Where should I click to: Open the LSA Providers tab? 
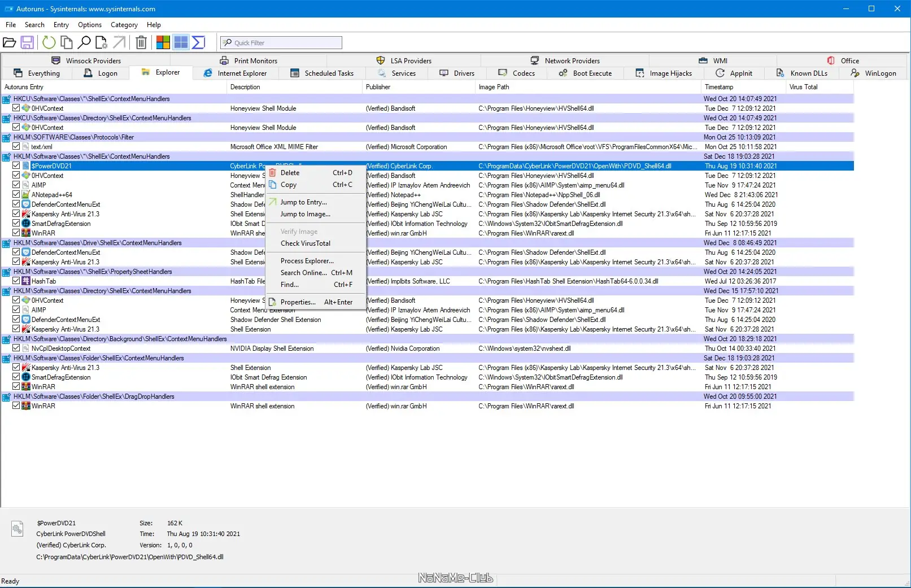click(x=404, y=61)
